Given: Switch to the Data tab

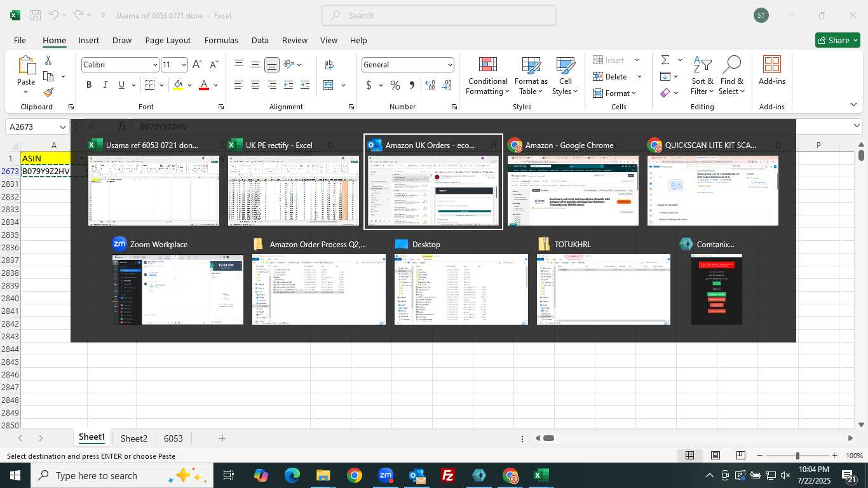Looking at the screenshot, I should [260, 40].
